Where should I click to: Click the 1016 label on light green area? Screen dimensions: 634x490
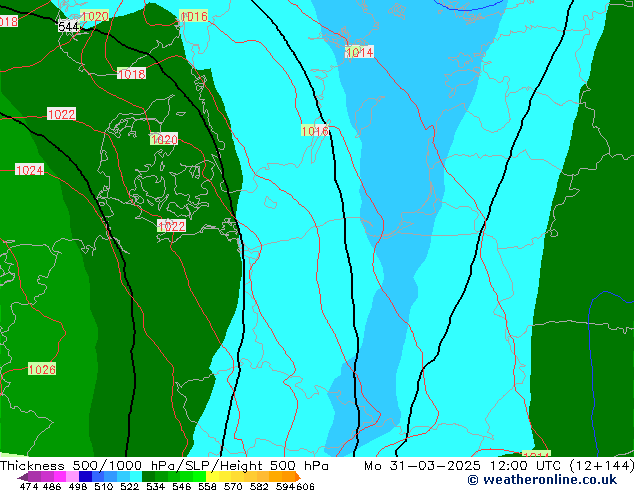pos(194,16)
